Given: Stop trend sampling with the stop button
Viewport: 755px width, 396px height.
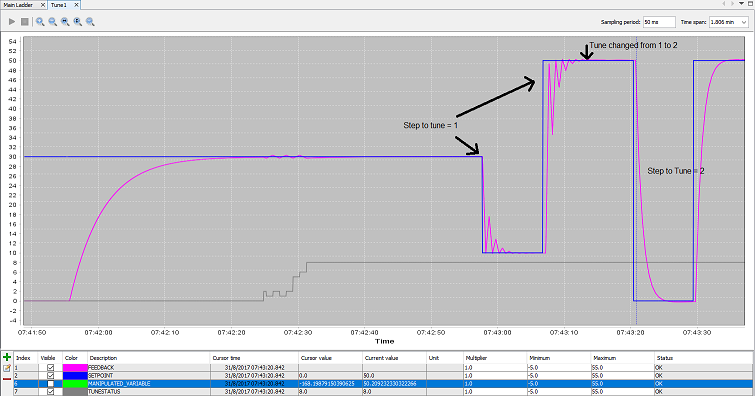Looking at the screenshot, I should pos(25,22).
